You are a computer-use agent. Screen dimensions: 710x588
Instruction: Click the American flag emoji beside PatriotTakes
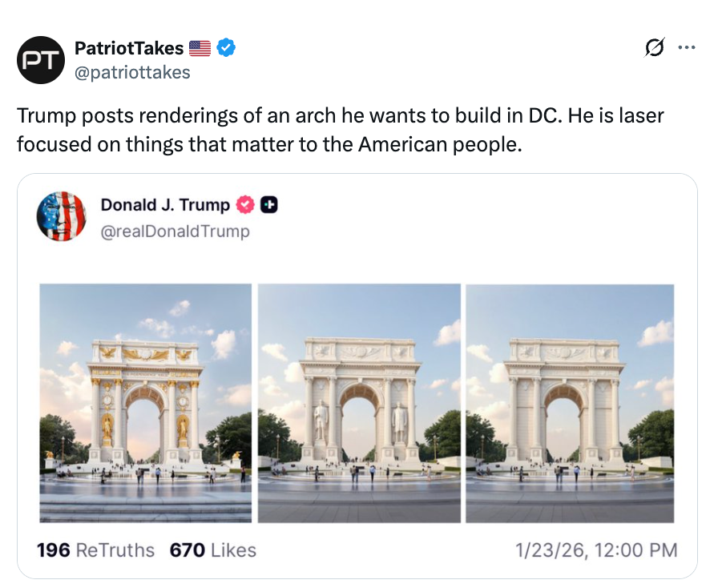[x=199, y=47]
